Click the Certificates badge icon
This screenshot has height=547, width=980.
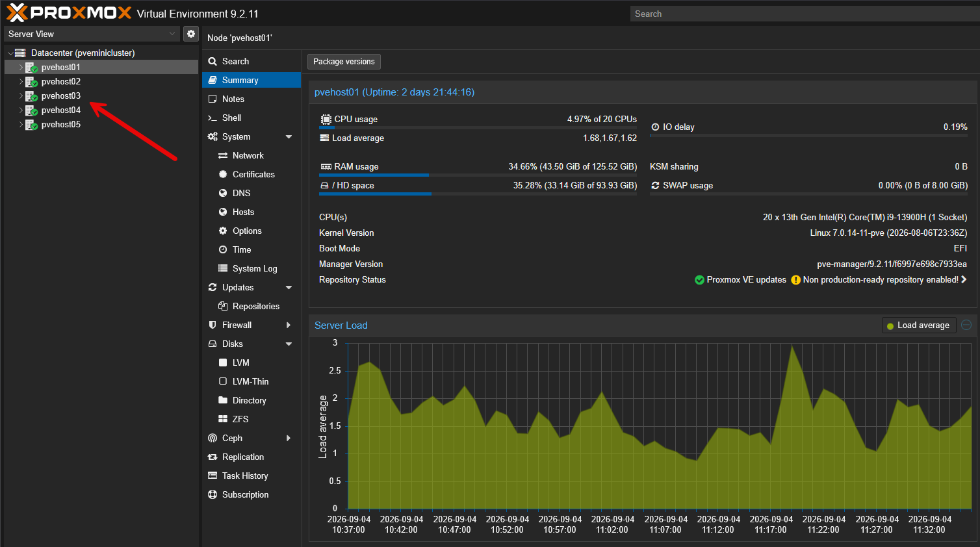[223, 174]
